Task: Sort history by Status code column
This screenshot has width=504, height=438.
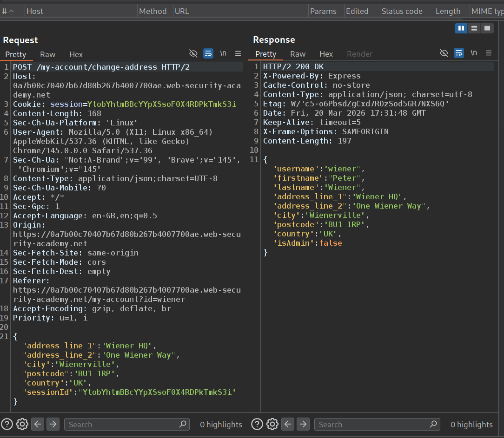Action: [x=402, y=11]
